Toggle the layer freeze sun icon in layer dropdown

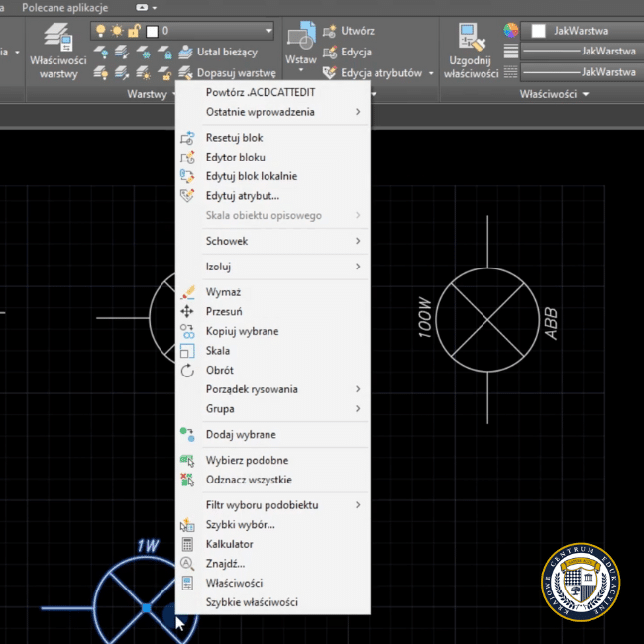(117, 31)
